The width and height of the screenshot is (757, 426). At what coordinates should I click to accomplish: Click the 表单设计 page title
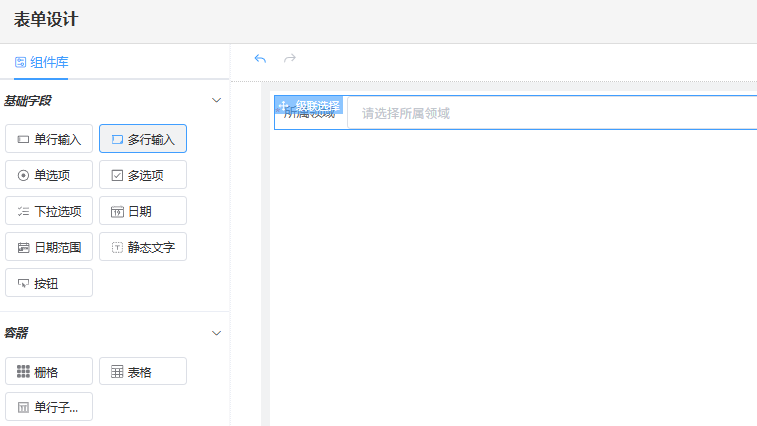(x=46, y=20)
